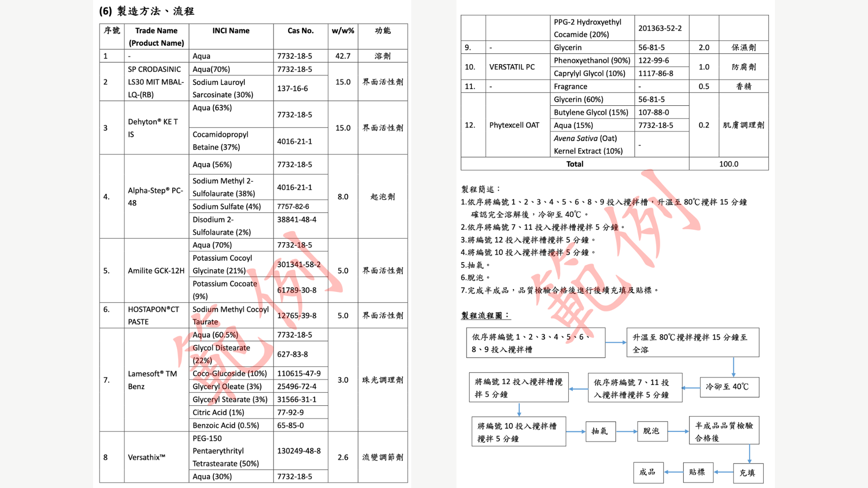The height and width of the screenshot is (488, 868).
Task: Select 'Sodium Lauroyl Sarcosinate (30%)' cell
Action: coord(231,89)
